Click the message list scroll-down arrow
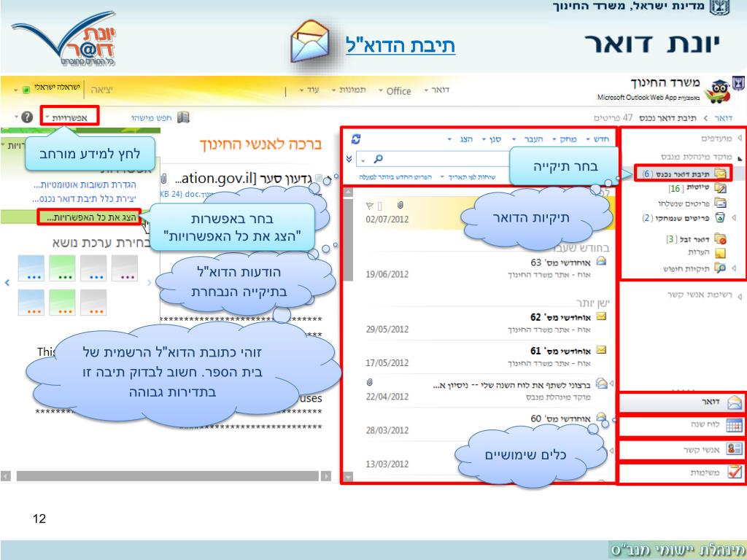Viewport: 747px width, 560px height. click(x=348, y=476)
